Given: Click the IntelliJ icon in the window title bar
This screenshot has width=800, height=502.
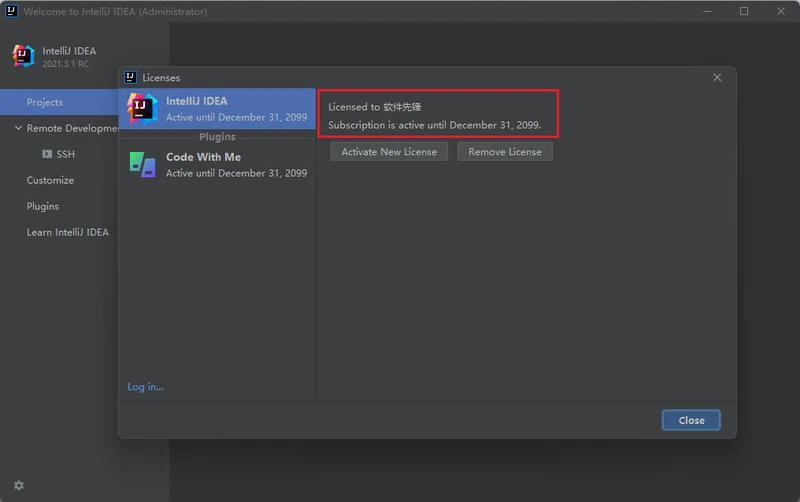Looking at the screenshot, I should point(9,11).
